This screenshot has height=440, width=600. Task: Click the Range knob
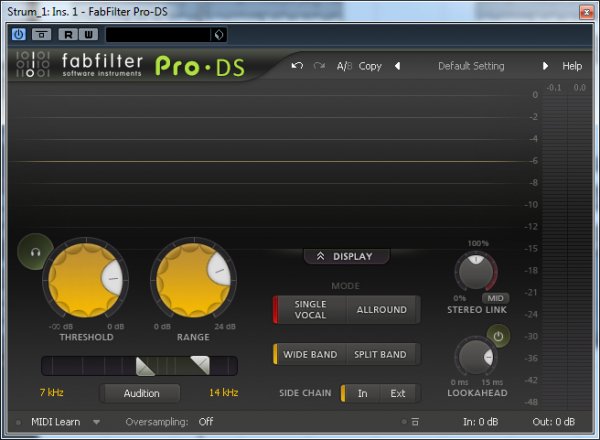click(x=193, y=280)
